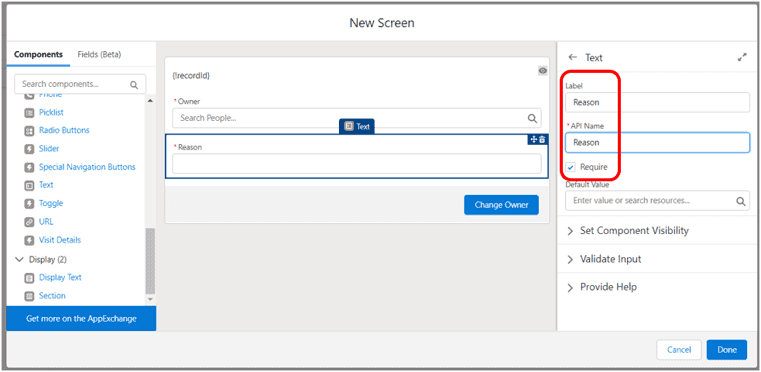This screenshot has height=372, width=761.
Task: Select Visit Details component link
Action: tap(60, 240)
